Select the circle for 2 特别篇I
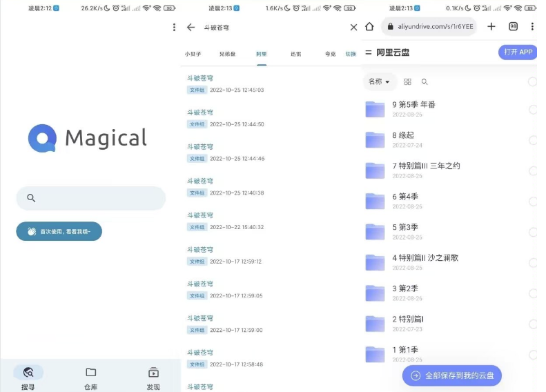Viewport: 546px width, 392px height. tap(533, 324)
